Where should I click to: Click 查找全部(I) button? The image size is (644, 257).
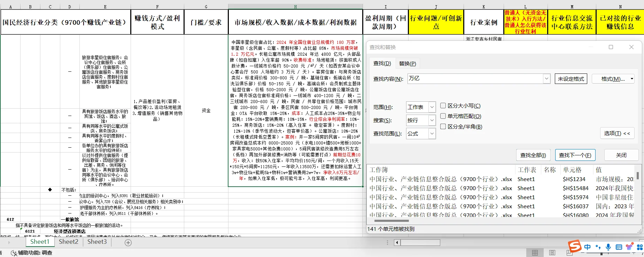click(x=533, y=155)
